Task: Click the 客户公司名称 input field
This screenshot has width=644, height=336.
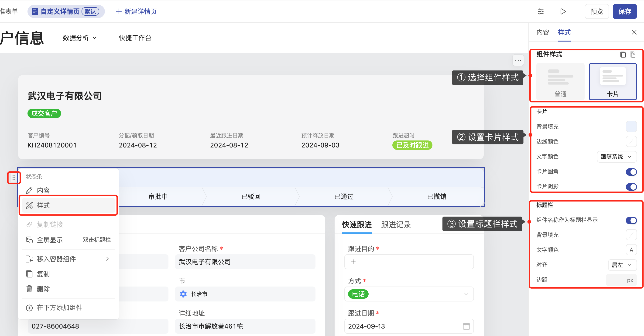Action: pyautogui.click(x=245, y=262)
